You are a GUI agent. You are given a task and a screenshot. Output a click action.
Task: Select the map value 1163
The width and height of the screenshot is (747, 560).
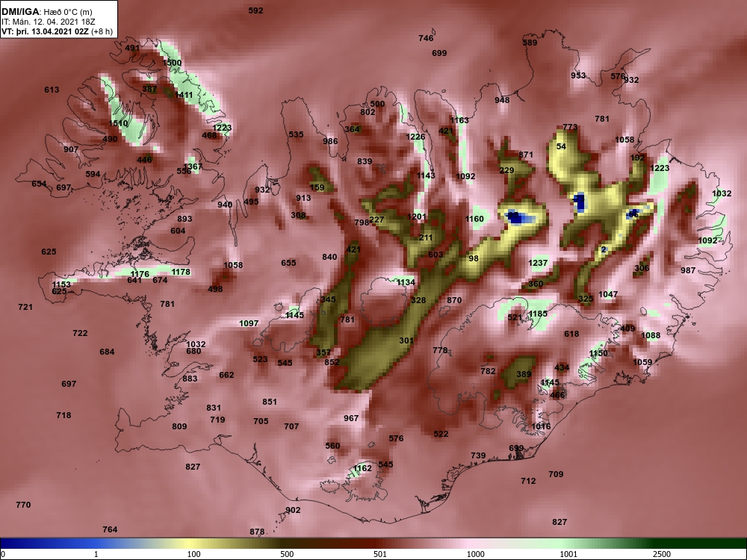[x=459, y=120]
